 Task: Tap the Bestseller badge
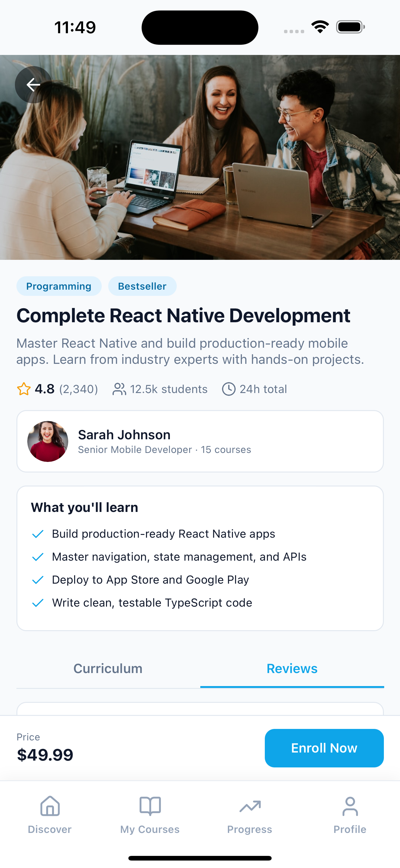[142, 286]
